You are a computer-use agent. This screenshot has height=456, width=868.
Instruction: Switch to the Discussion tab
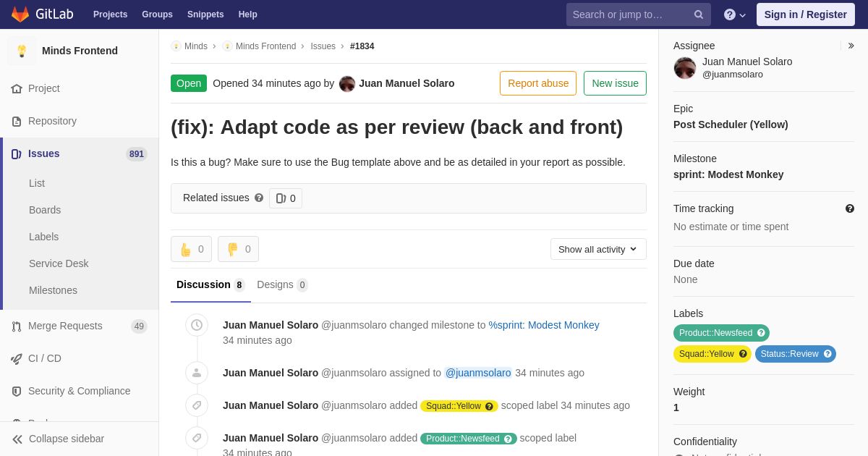click(x=210, y=284)
